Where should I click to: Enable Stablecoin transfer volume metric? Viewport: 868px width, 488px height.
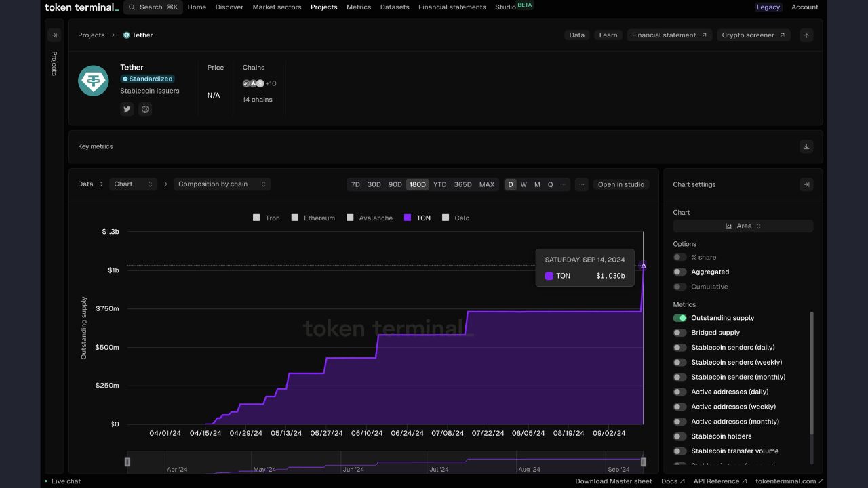coord(679,451)
